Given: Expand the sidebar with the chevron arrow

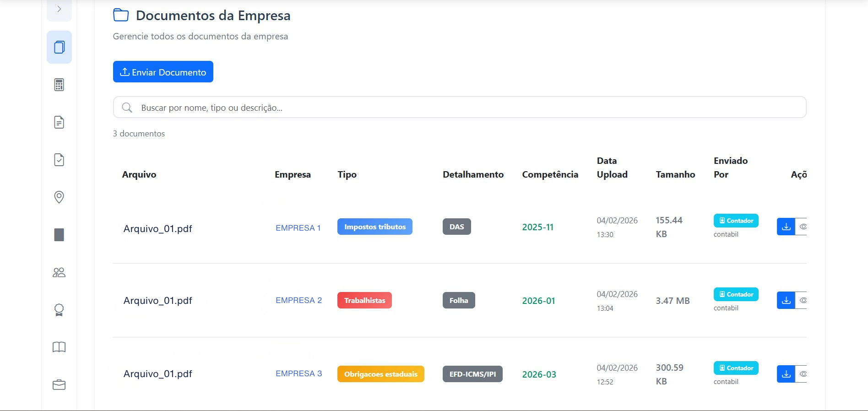Looking at the screenshot, I should 59,9.
